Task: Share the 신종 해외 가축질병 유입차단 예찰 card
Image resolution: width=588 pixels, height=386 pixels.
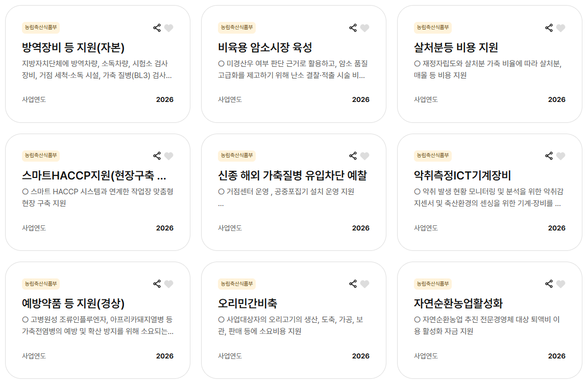Action: point(353,156)
